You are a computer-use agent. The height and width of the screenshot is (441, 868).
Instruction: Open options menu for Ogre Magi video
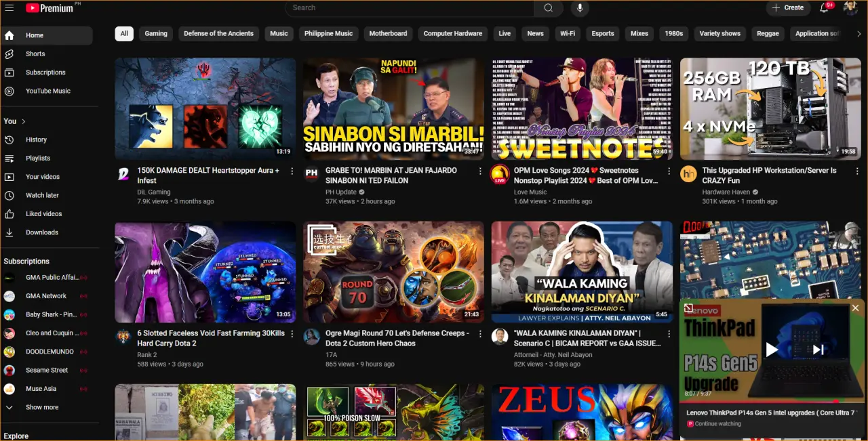[480, 334]
